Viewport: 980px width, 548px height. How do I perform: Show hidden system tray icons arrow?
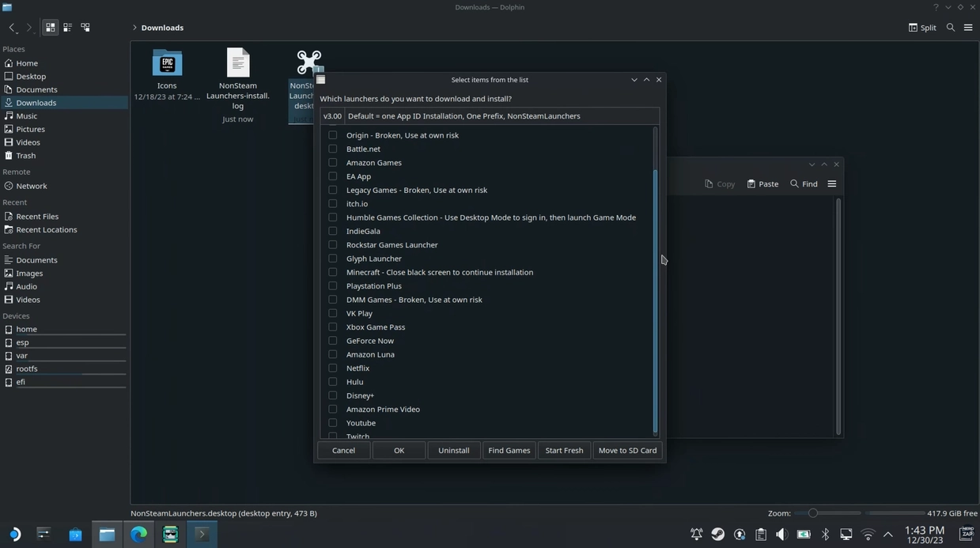click(888, 535)
